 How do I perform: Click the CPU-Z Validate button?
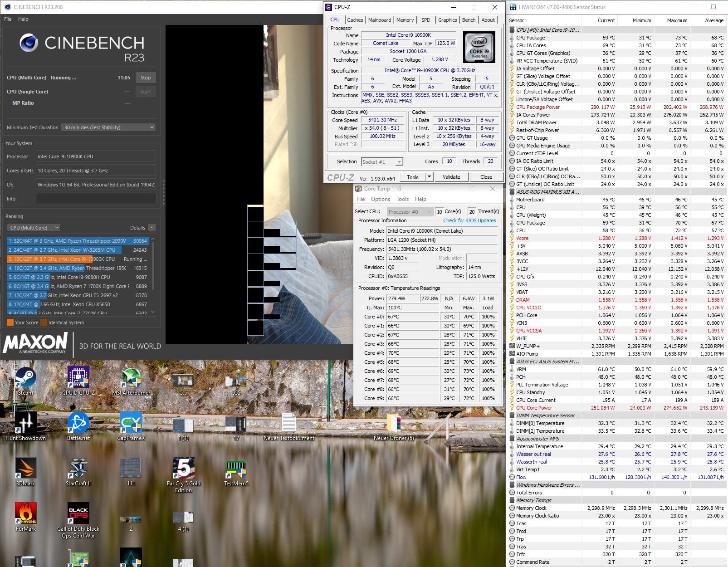[451, 177]
